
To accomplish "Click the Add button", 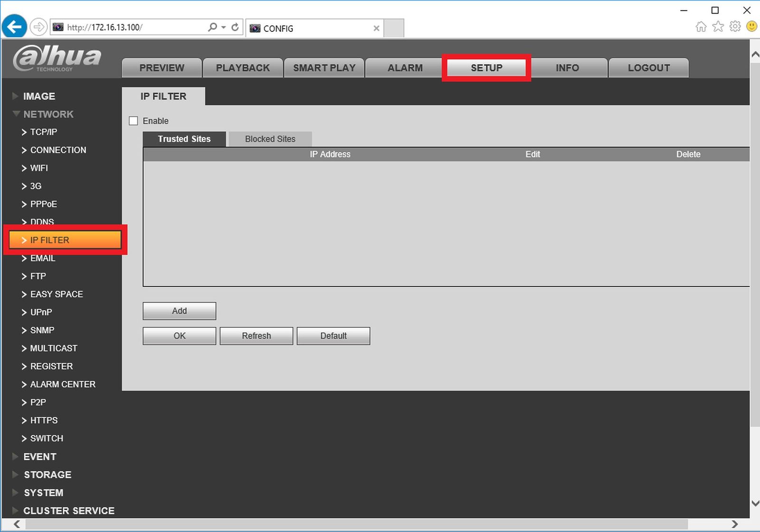I will click(x=180, y=311).
